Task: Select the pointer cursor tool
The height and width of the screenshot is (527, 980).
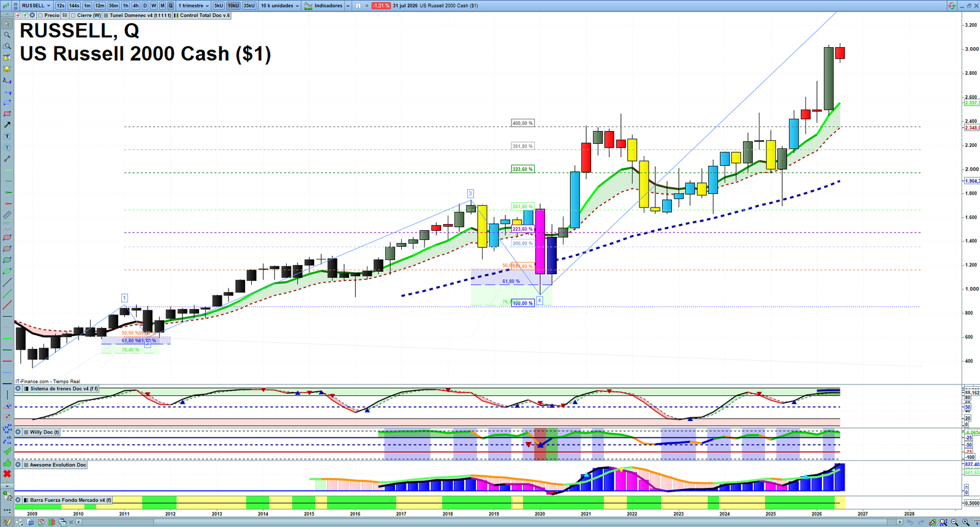Action: click(7, 24)
